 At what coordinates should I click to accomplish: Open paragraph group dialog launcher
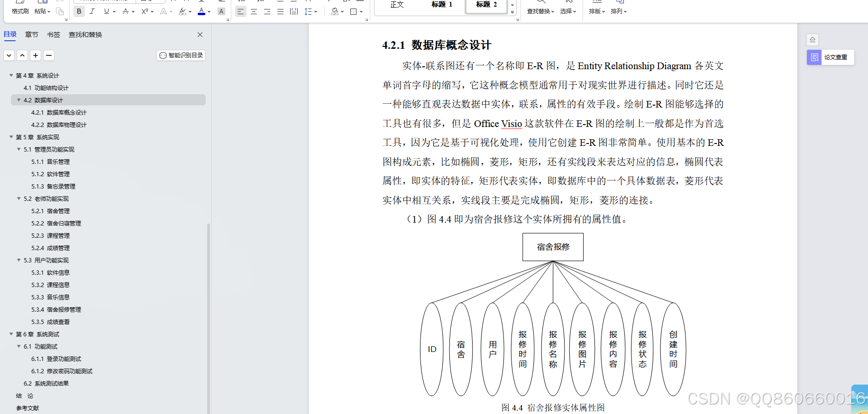pyautogui.click(x=367, y=19)
